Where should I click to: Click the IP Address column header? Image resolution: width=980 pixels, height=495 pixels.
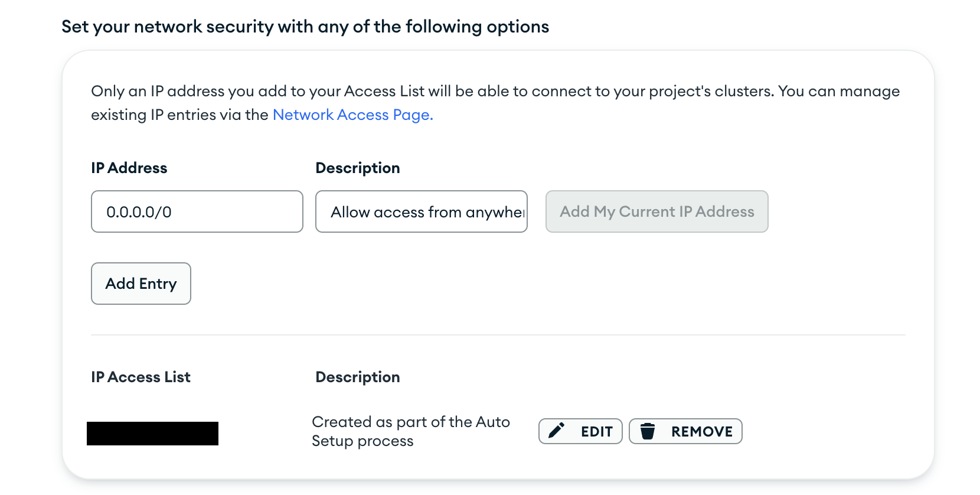tap(128, 168)
